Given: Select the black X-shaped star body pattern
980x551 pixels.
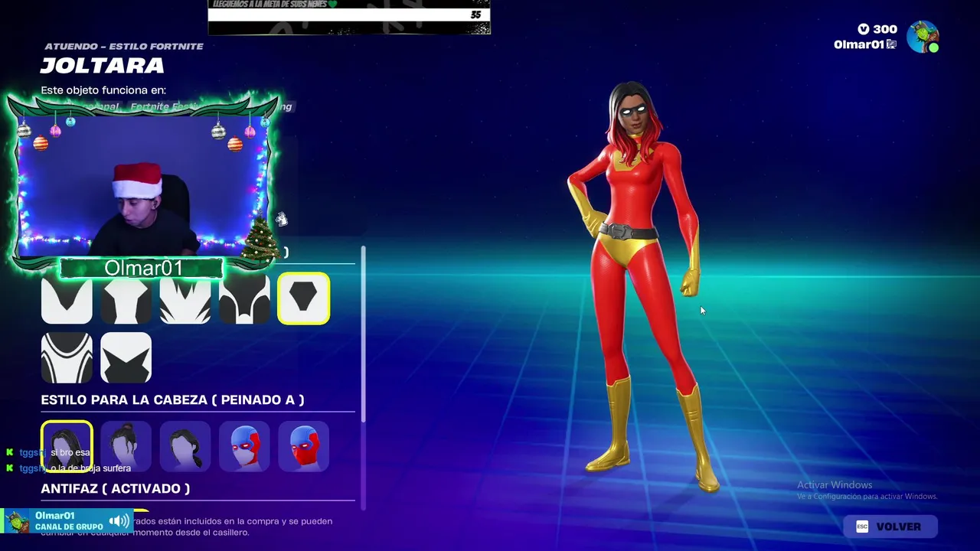Looking at the screenshot, I should (x=126, y=357).
